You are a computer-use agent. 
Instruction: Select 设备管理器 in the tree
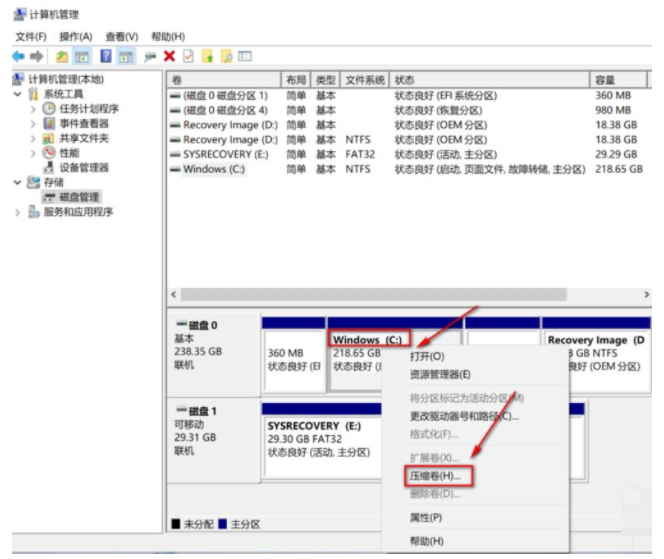[84, 168]
